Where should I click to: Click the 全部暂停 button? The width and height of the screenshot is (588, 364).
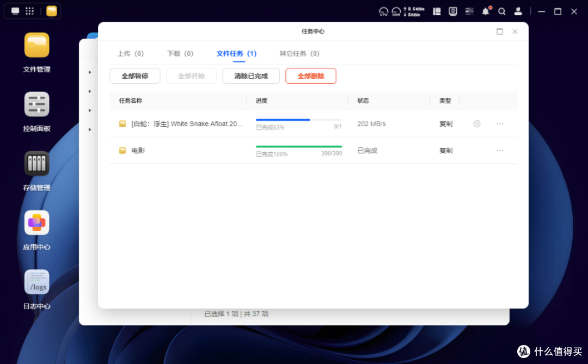click(135, 76)
